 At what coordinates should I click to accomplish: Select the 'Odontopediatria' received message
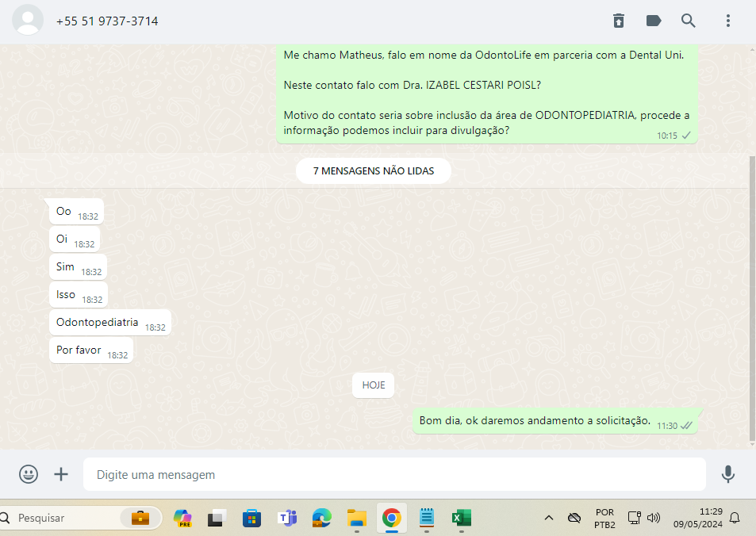pyautogui.click(x=98, y=323)
